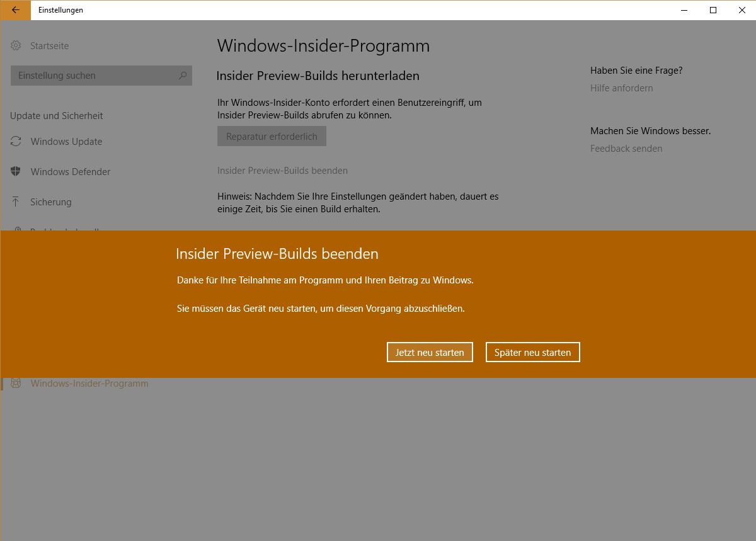
Task: Select the Windows Update sync icon
Action: (x=16, y=142)
